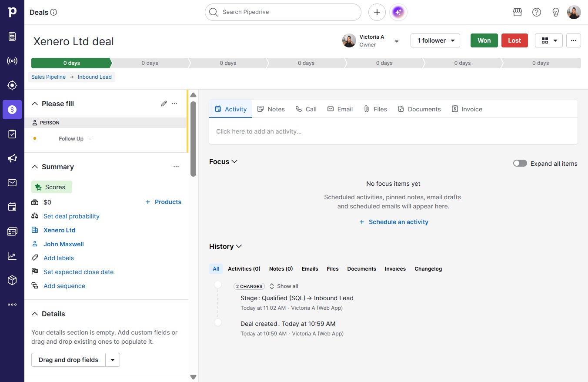Open Mail envelope icon in sidebar
This screenshot has width=588, height=382.
pyautogui.click(x=12, y=183)
